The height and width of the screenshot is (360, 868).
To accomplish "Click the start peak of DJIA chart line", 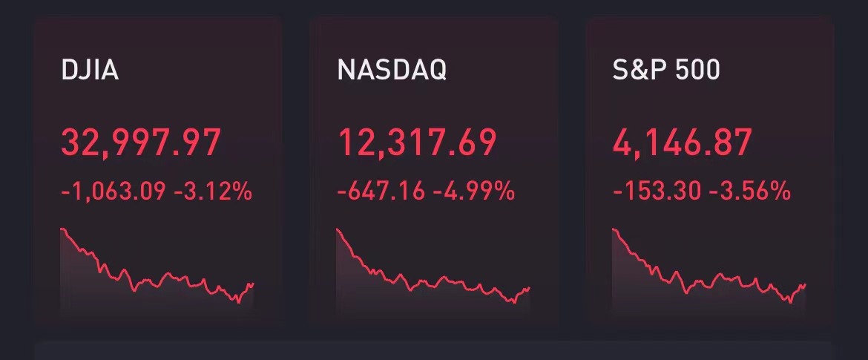I will point(62,229).
